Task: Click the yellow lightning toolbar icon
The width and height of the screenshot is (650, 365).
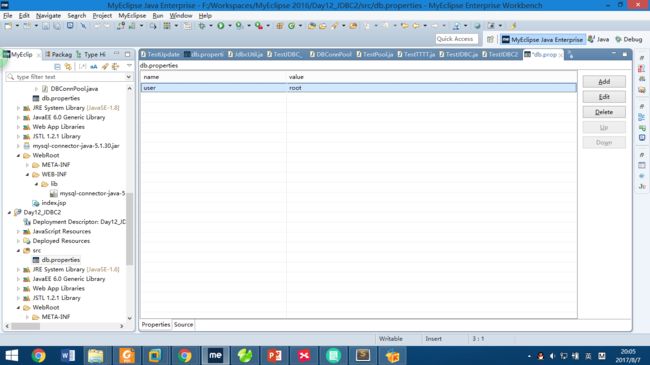Action: [x=513, y=26]
